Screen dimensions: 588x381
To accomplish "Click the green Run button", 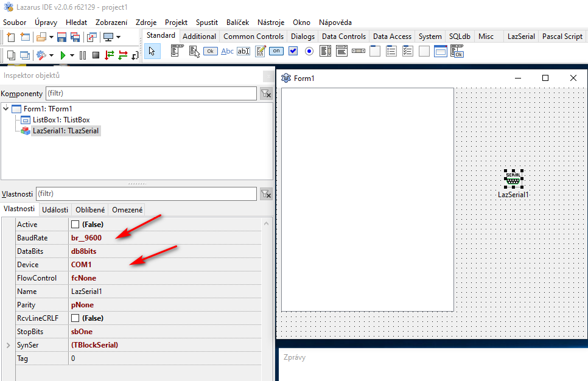I will [x=63, y=55].
